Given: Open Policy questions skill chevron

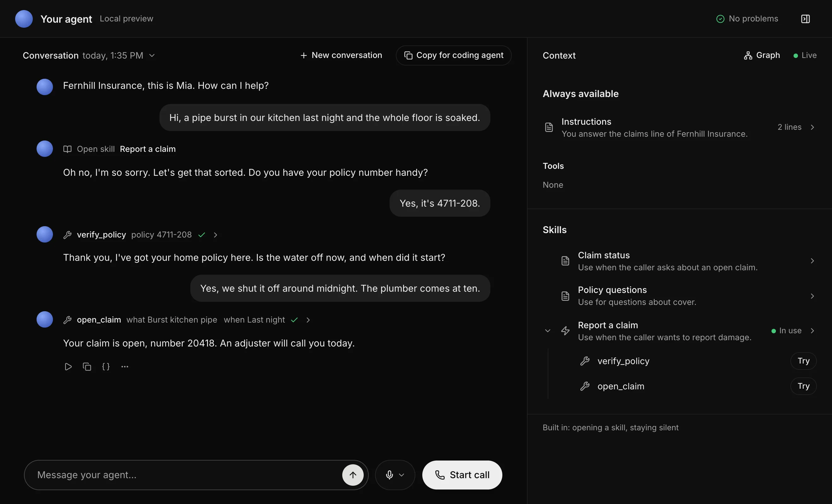Looking at the screenshot, I should [x=812, y=296].
